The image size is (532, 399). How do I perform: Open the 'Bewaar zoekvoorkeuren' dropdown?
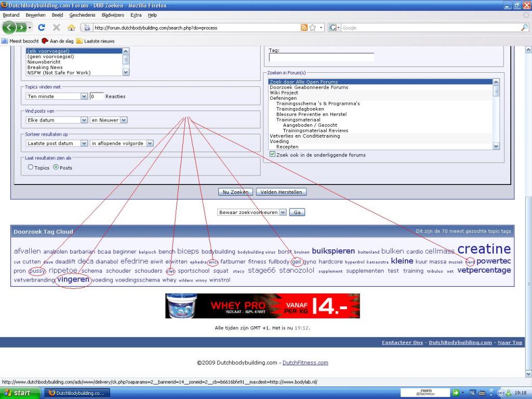point(252,212)
